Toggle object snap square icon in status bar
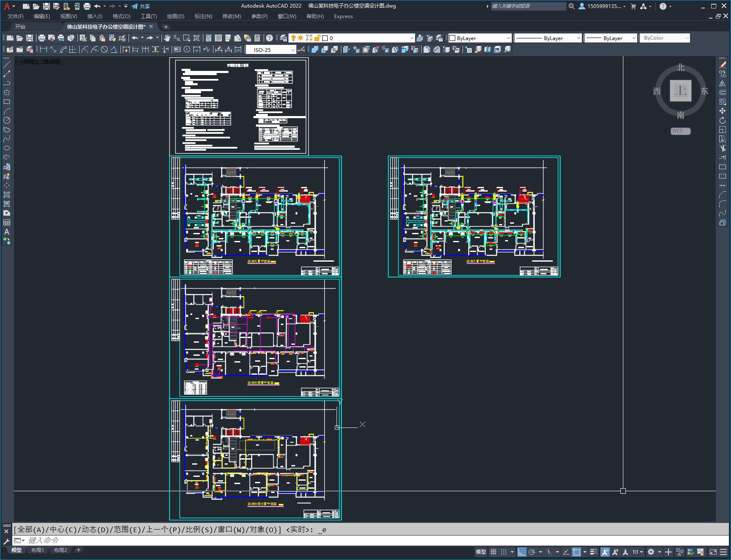 click(576, 552)
